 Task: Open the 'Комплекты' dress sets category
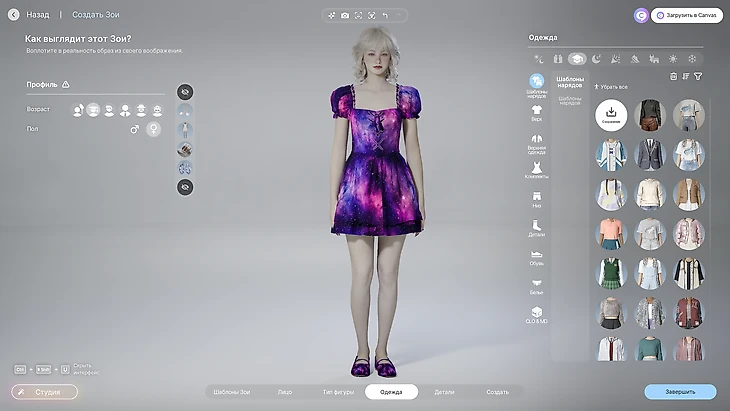(537, 171)
